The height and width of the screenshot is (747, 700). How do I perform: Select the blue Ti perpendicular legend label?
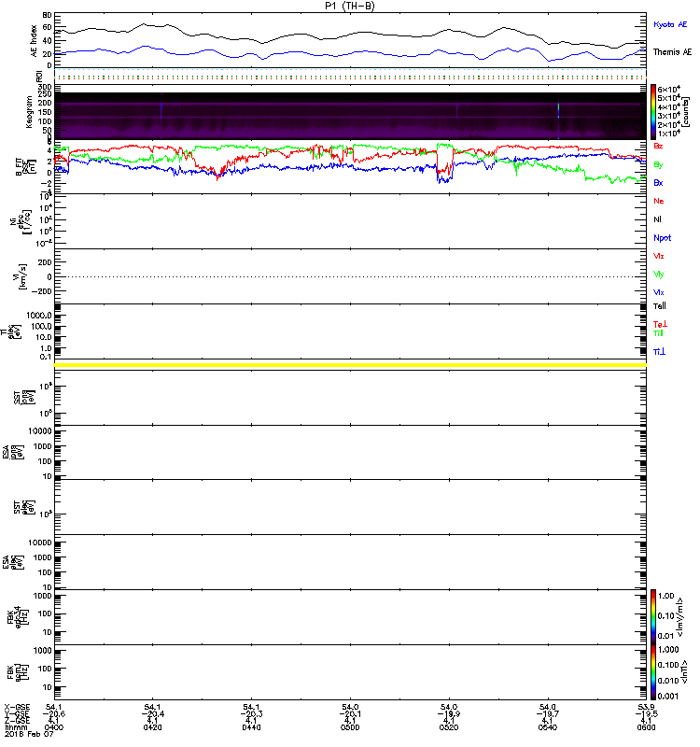(660, 352)
